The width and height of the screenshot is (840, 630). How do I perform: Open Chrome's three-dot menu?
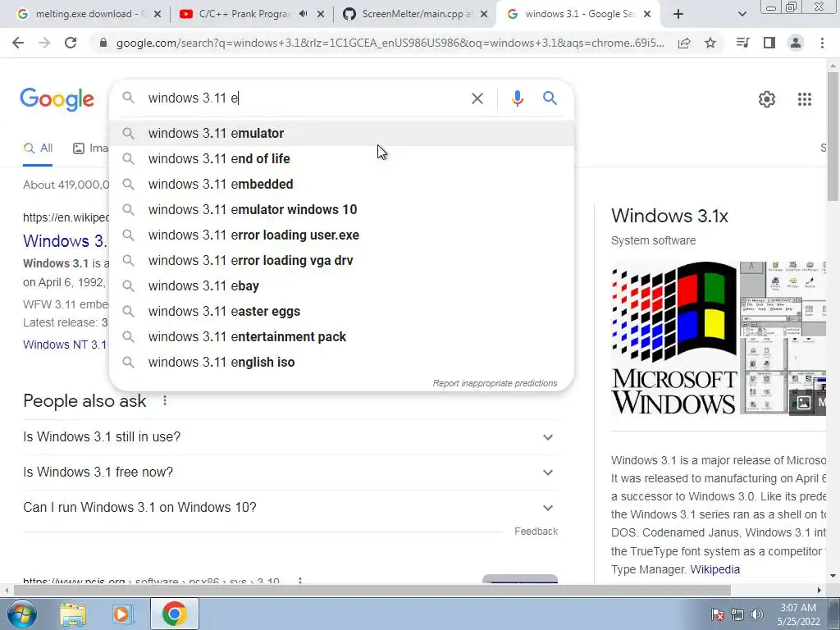[x=822, y=43]
